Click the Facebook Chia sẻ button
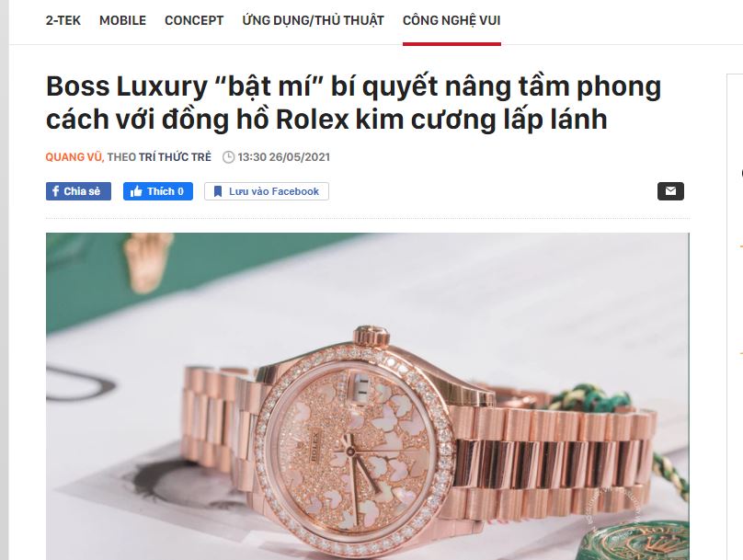 (x=78, y=191)
